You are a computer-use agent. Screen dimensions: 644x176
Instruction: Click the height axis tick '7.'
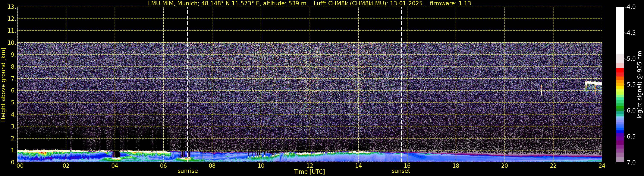(x=13, y=79)
